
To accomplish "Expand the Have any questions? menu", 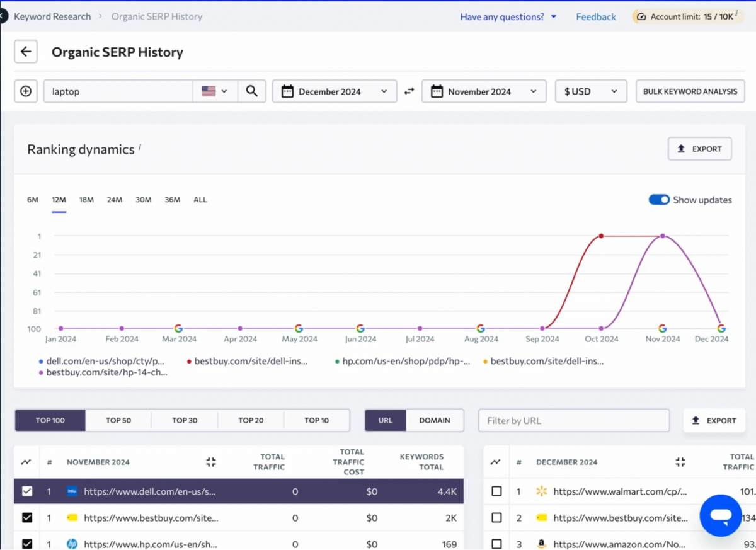I will 508,17.
